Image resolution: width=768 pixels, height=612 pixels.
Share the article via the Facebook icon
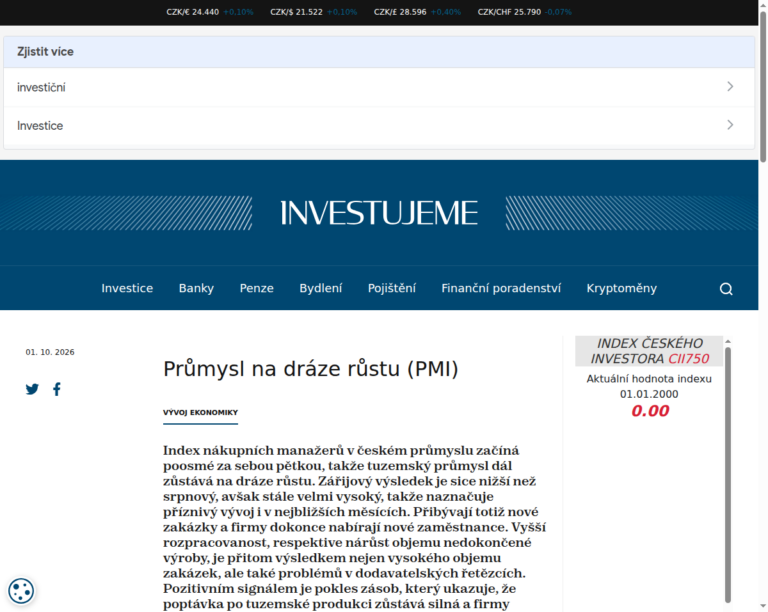pyautogui.click(x=57, y=389)
